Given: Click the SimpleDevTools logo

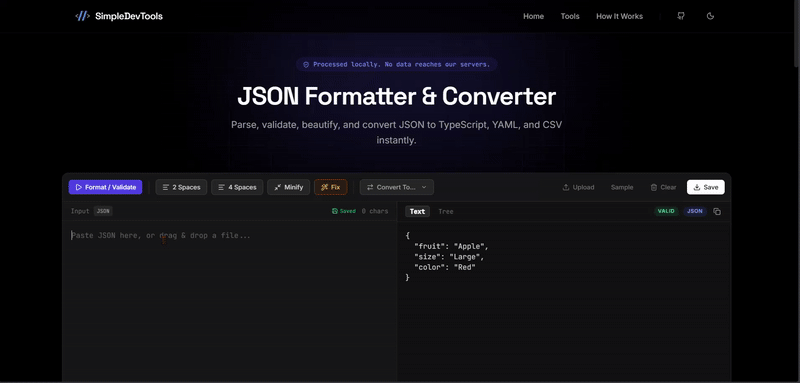Looking at the screenshot, I should (119, 16).
